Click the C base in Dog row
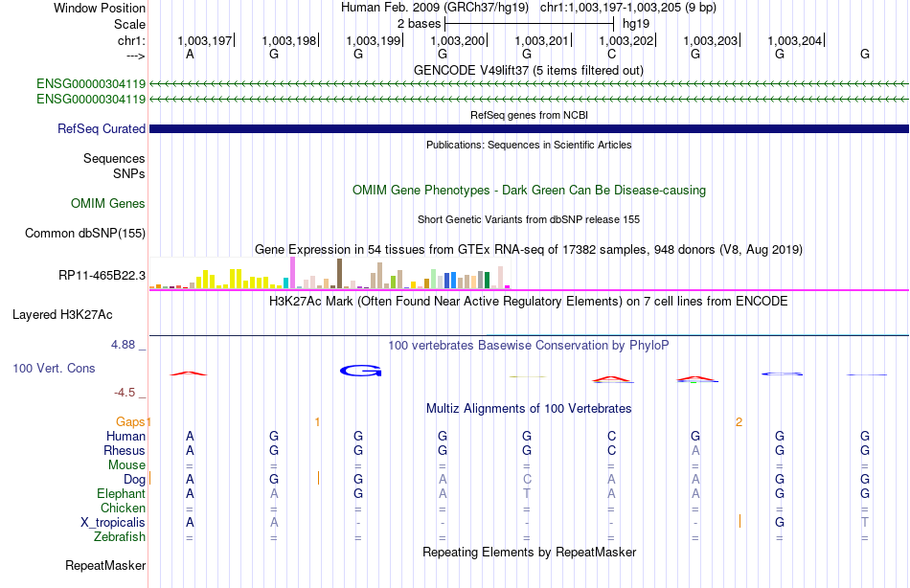Screen dimensions: 910x588 pyautogui.click(x=527, y=480)
